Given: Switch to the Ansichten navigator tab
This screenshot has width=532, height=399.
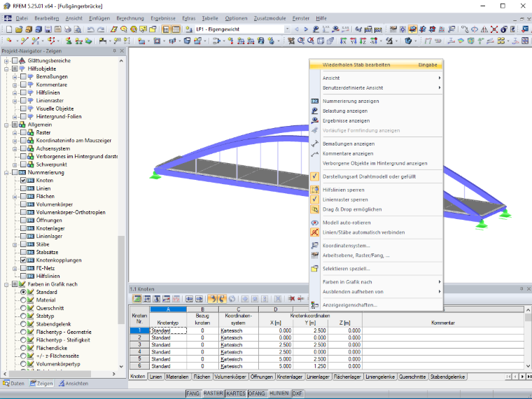Looking at the screenshot, I should pyautogui.click(x=73, y=384).
